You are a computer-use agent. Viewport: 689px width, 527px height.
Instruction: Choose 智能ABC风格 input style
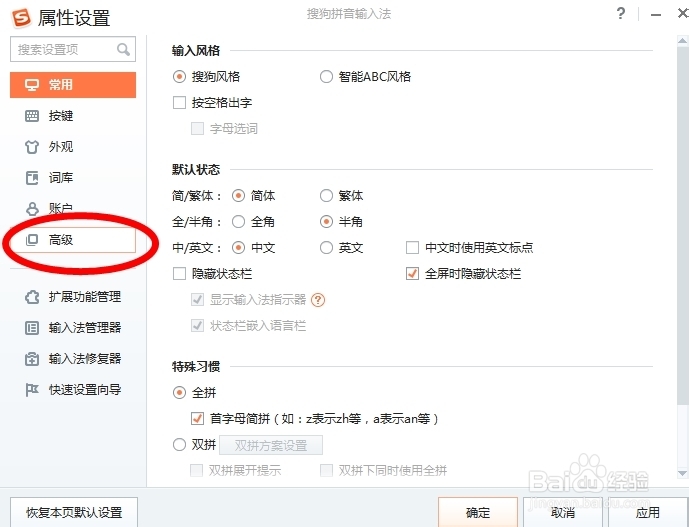pos(326,77)
